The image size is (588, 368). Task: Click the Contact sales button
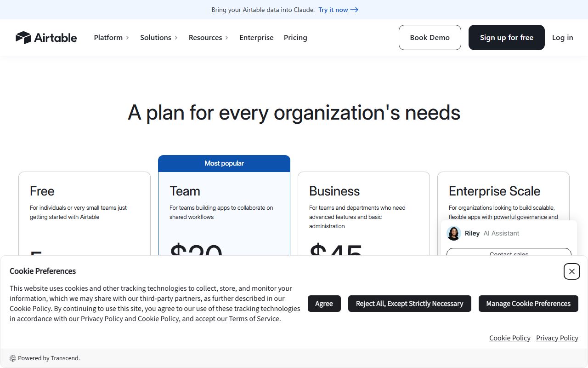[x=509, y=253]
